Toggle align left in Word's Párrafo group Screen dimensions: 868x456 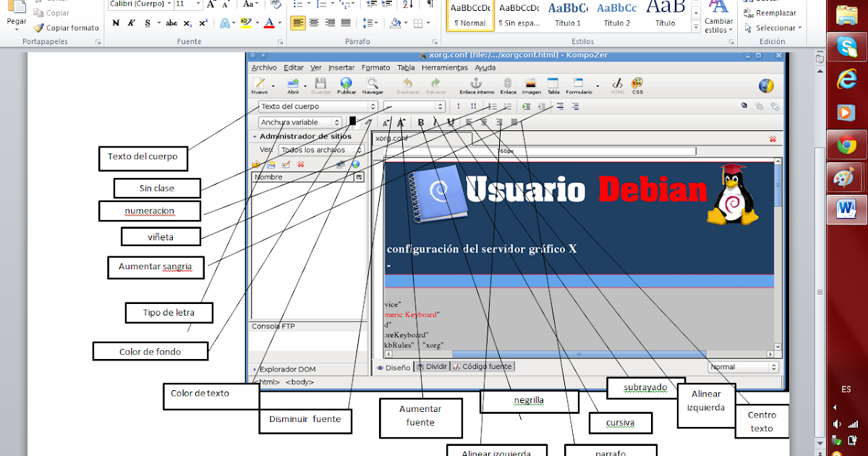pos(297,23)
